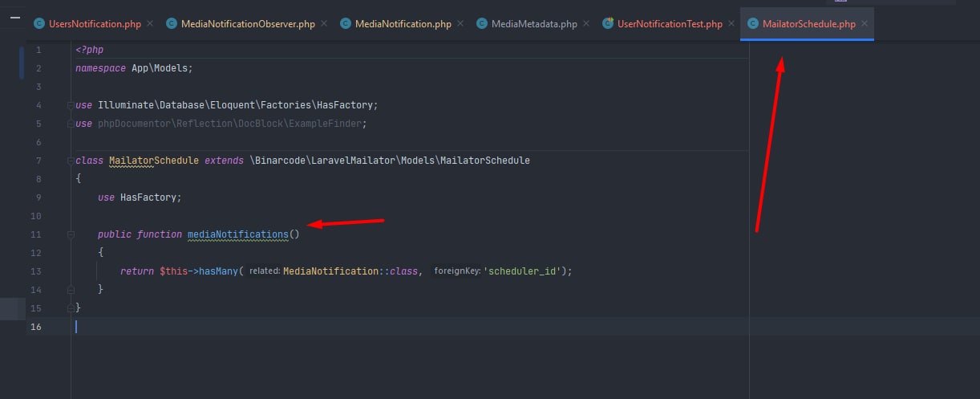This screenshot has height=399, width=980.
Task: Click the fold marker on line 5
Action: [x=71, y=124]
